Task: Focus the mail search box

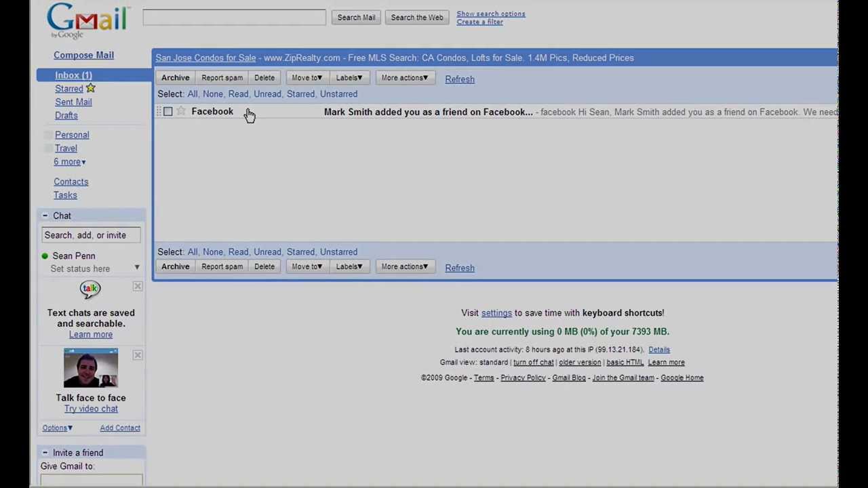Action: [x=234, y=18]
